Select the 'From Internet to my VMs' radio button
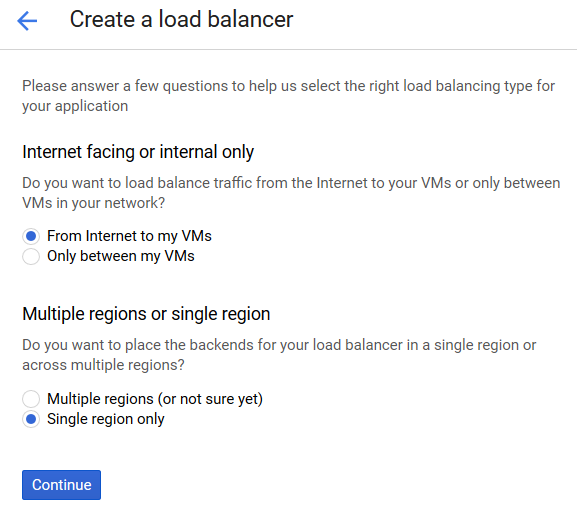Screen dimensions: 577x511 pos(31,236)
